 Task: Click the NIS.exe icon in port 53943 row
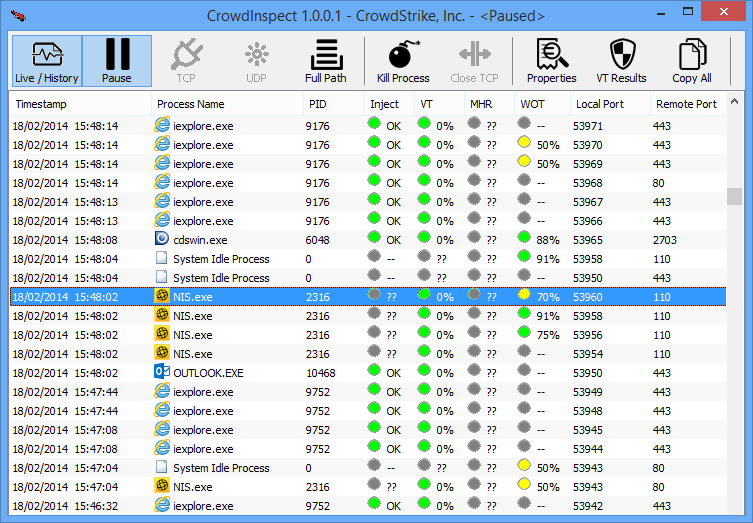(x=162, y=486)
